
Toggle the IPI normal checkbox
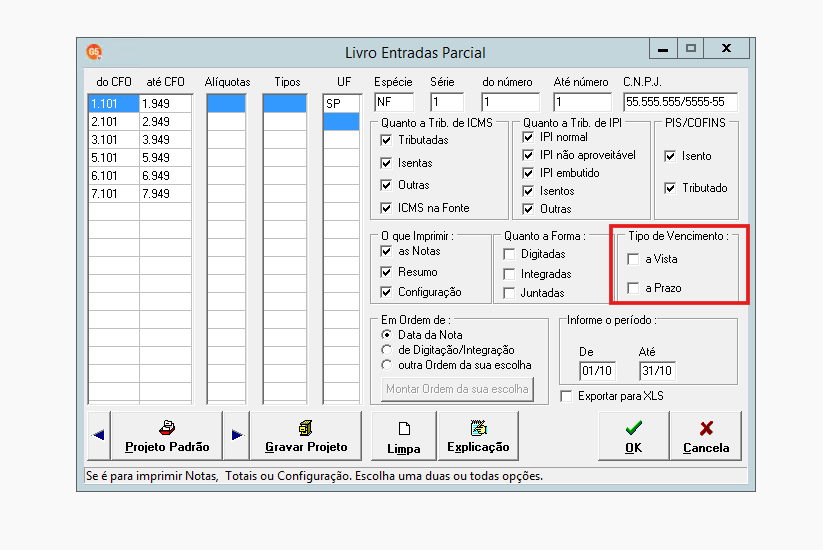click(528, 137)
